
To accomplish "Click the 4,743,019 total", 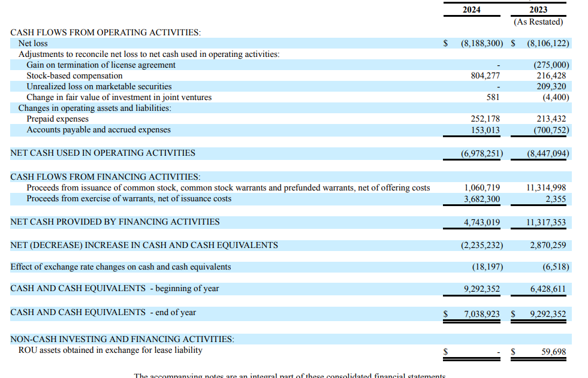I will [482, 222].
